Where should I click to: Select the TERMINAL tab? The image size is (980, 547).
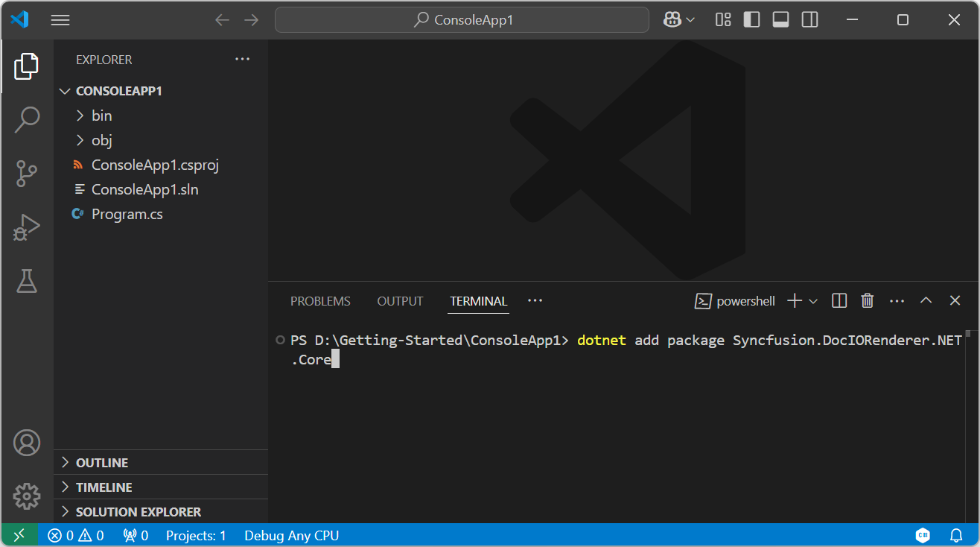coord(479,301)
